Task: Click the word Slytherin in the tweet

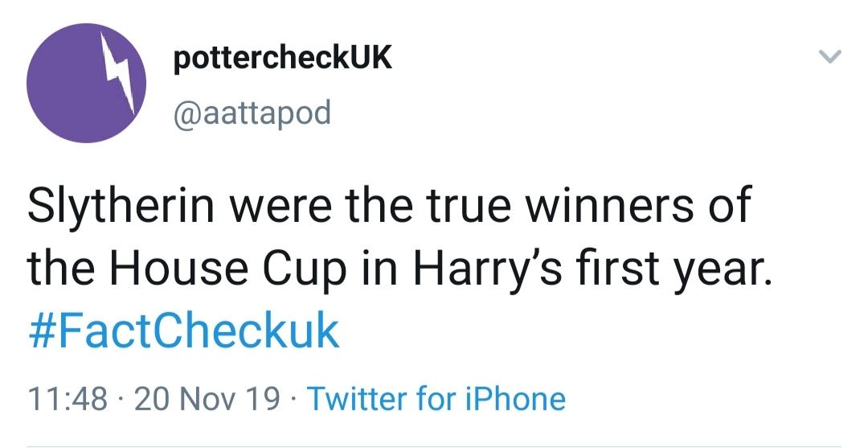Action: click(121, 206)
